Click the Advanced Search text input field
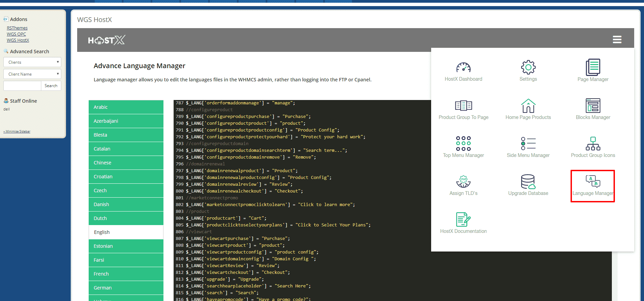The width and height of the screenshot is (644, 301). click(x=22, y=86)
